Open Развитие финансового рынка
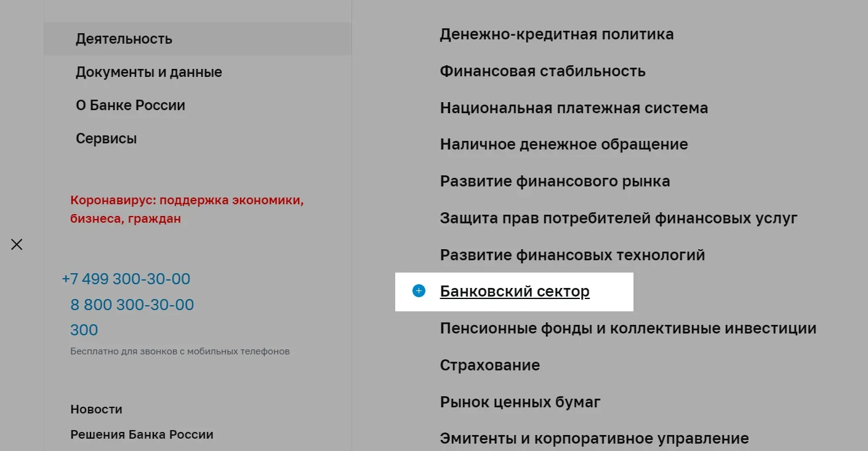The width and height of the screenshot is (868, 451). [555, 182]
